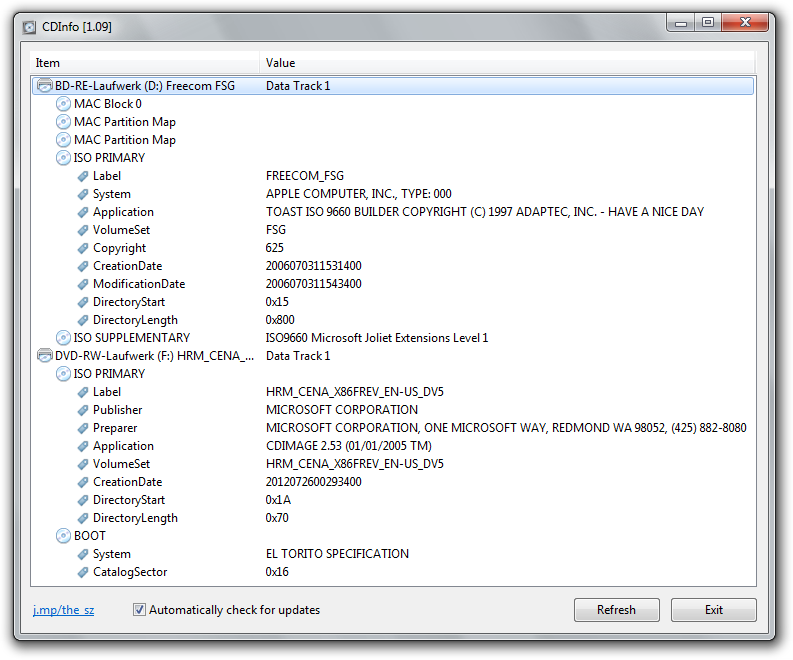Click the DirectoryLength value 0x70
This screenshot has height=660, width=793.
[277, 518]
